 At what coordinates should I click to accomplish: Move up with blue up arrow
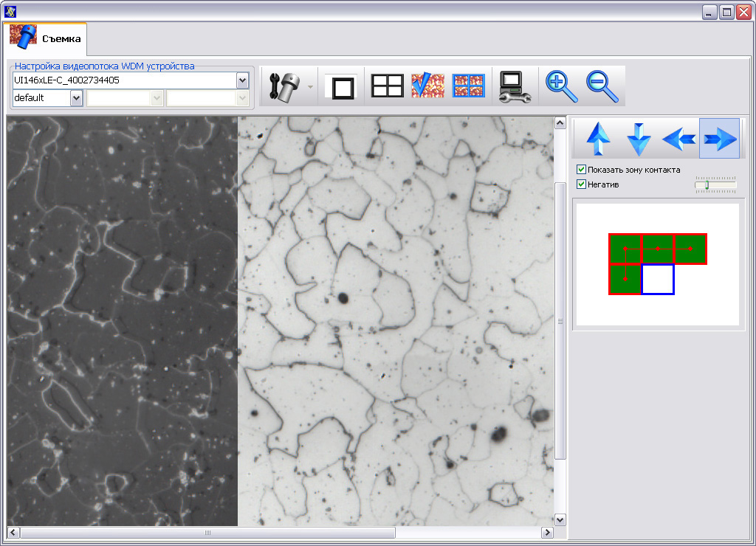(x=598, y=139)
